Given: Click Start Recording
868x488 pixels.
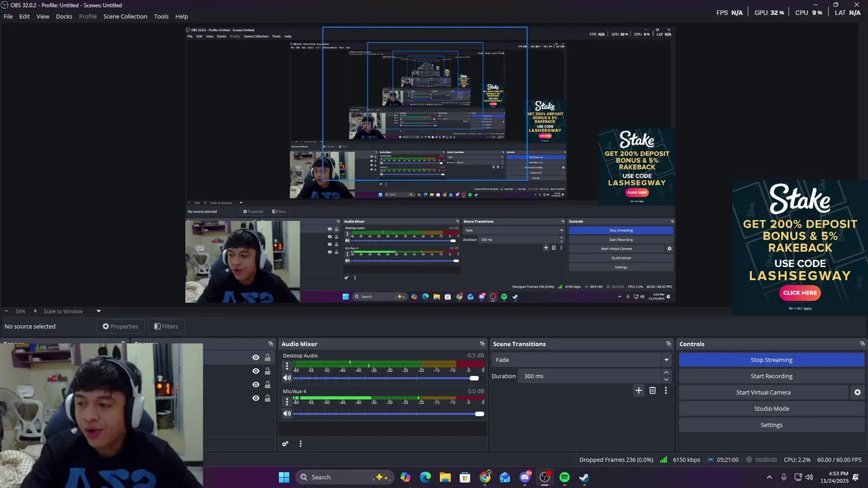Looking at the screenshot, I should point(772,376).
